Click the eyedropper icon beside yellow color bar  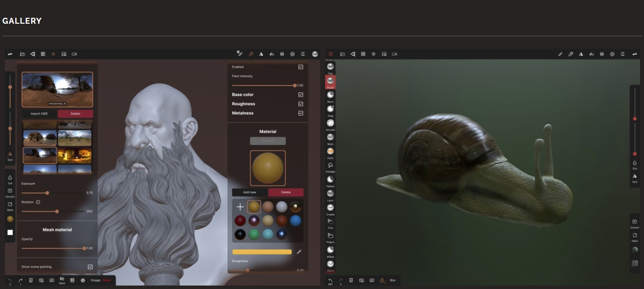[299, 252]
